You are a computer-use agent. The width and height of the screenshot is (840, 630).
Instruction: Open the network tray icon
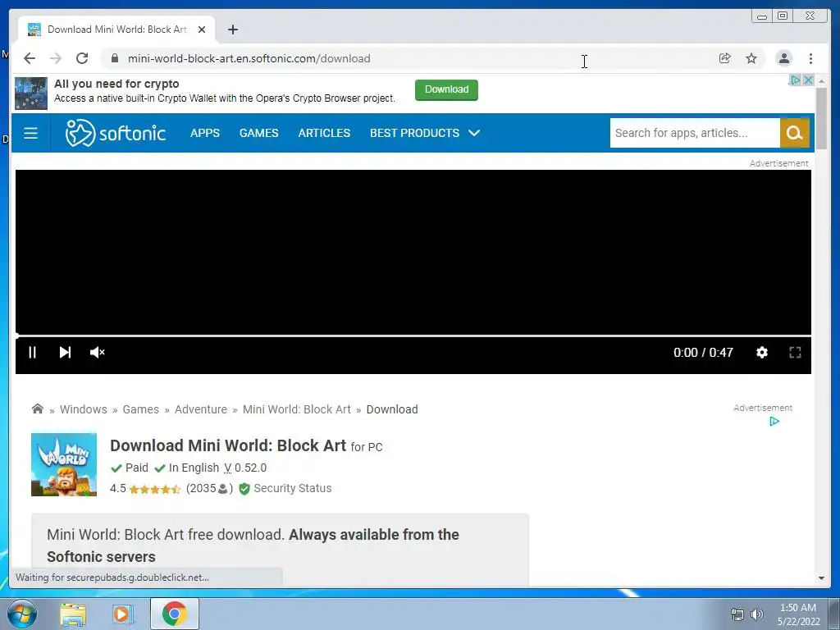coord(737,614)
